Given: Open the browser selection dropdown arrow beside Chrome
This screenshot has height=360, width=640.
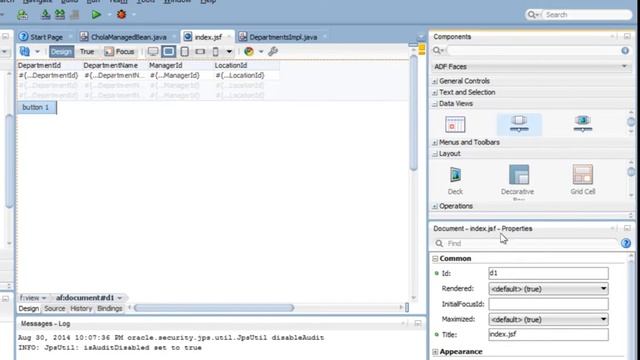Looking at the screenshot, I should pyautogui.click(x=261, y=51).
